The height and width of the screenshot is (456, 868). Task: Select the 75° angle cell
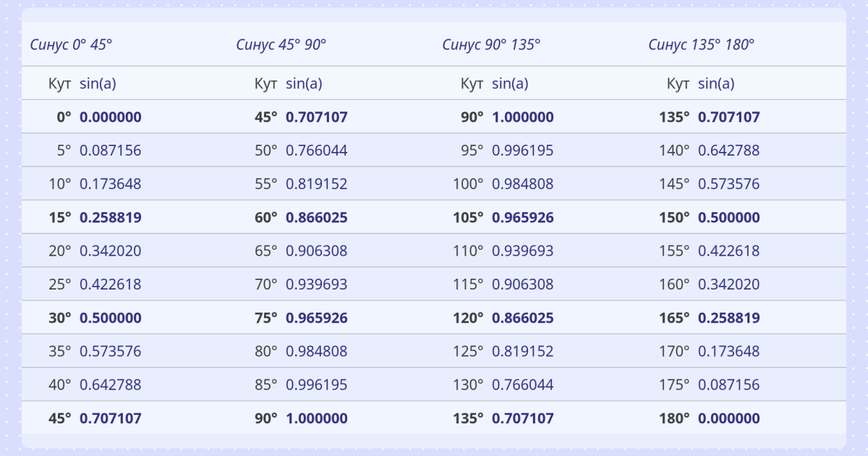pyautogui.click(x=266, y=318)
